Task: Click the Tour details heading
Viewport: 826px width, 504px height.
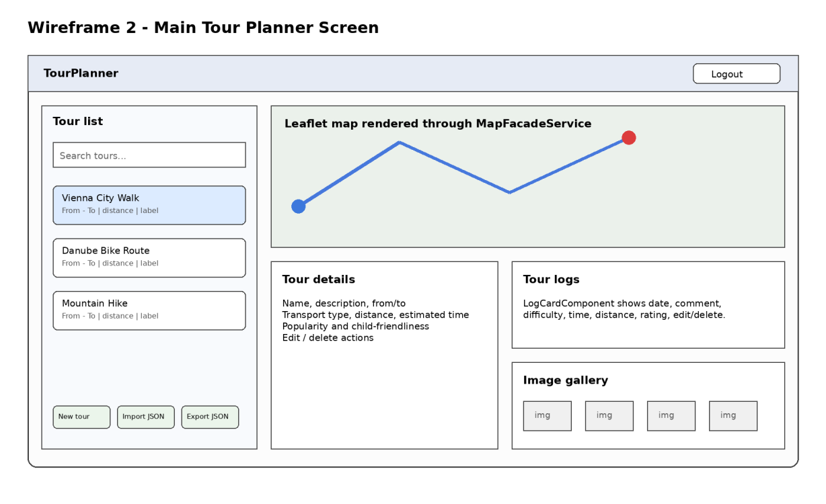Action: pyautogui.click(x=319, y=280)
